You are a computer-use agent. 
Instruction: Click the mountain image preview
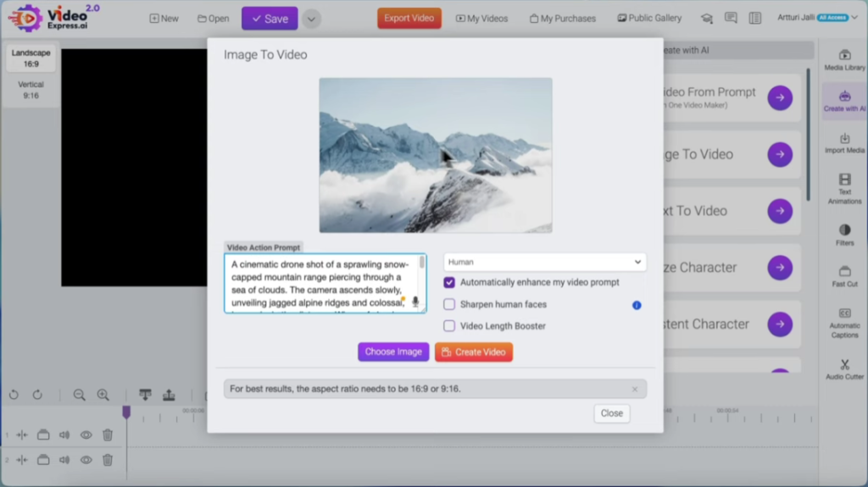436,155
